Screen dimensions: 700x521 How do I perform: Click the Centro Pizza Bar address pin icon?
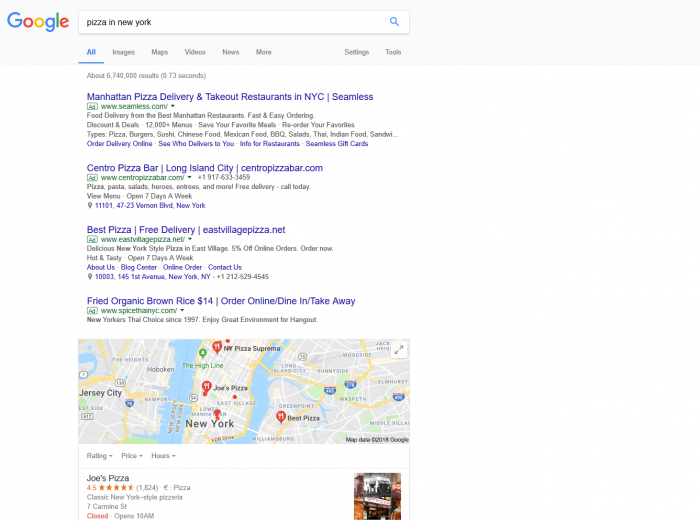point(90,205)
